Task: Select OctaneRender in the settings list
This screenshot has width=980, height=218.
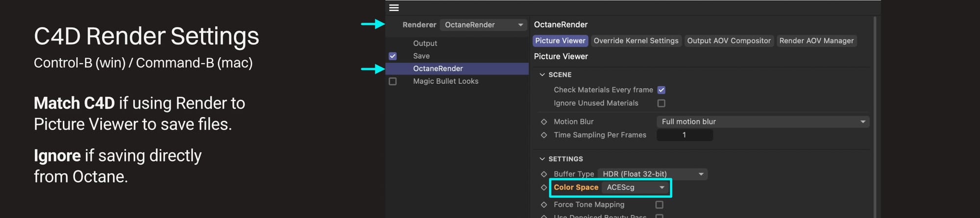Action: click(x=457, y=69)
